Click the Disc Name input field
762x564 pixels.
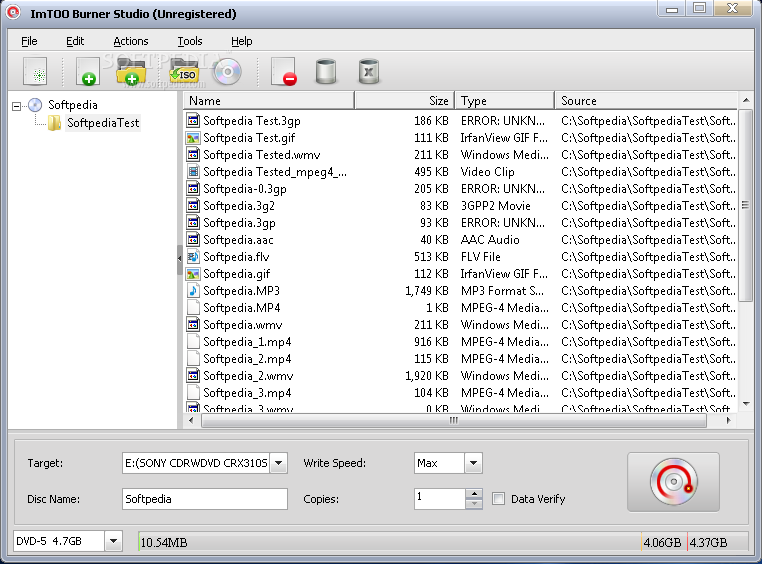point(205,499)
